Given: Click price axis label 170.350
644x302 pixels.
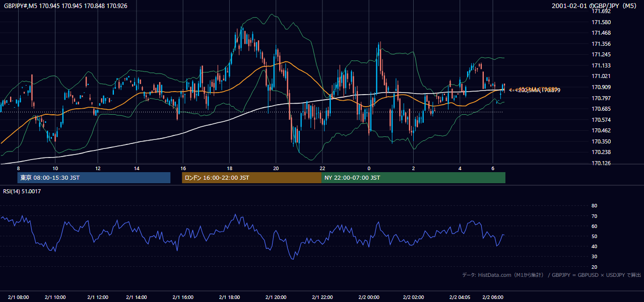Looking at the screenshot, I should (601, 141).
